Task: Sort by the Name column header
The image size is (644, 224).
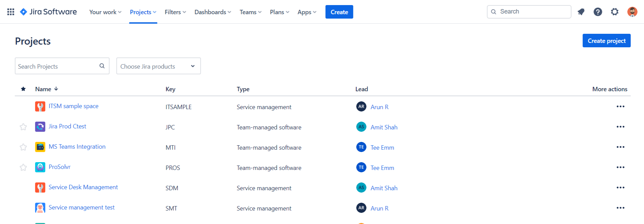Action: [47, 89]
